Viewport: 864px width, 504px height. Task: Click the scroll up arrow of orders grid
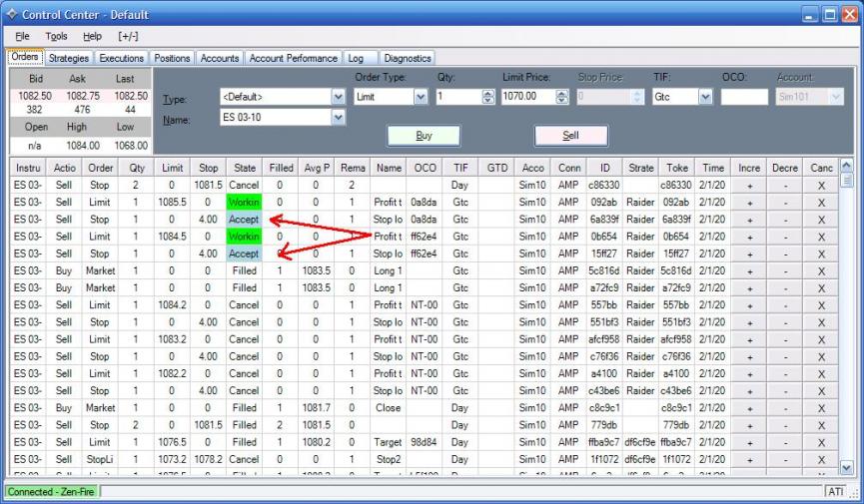tap(846, 166)
